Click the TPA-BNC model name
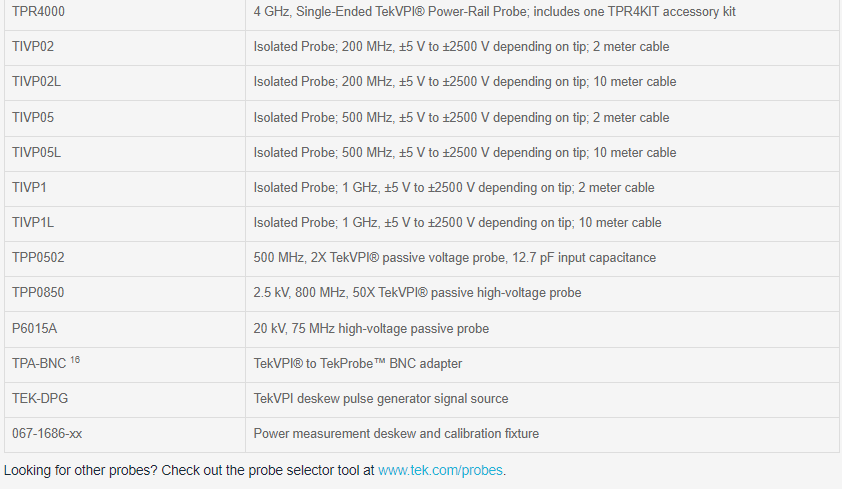The height and width of the screenshot is (489, 842). click(x=38, y=364)
